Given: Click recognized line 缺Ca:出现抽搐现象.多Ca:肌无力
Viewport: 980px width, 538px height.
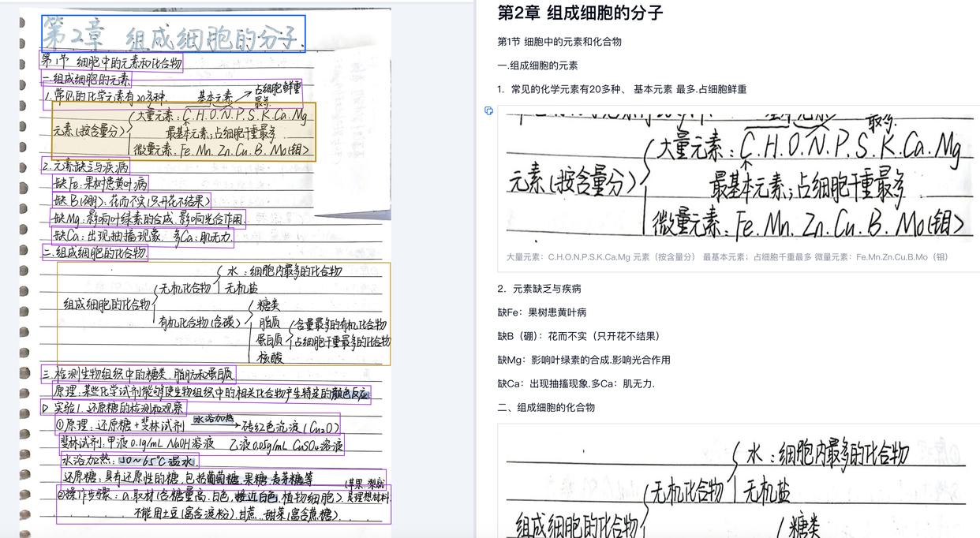Looking at the screenshot, I should (x=576, y=383).
